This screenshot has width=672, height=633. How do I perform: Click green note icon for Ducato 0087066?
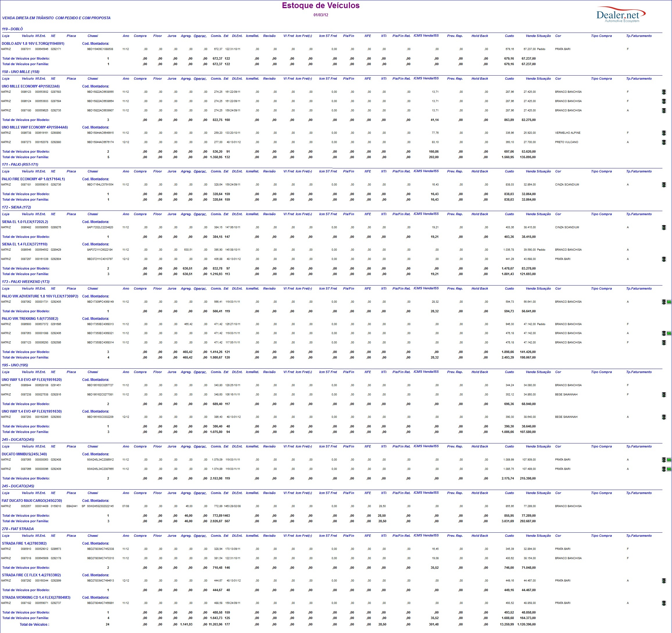click(x=669, y=469)
